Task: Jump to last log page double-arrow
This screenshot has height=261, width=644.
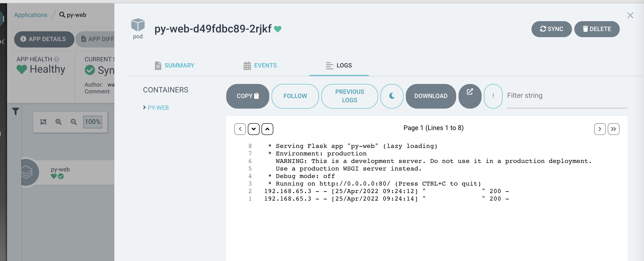Action: pyautogui.click(x=613, y=129)
